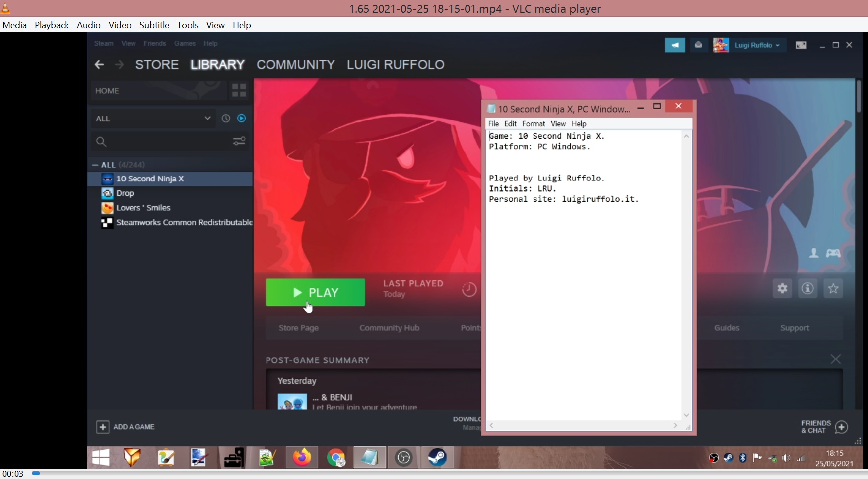Open the VLC Audio menu
The height and width of the screenshot is (479, 868).
coord(89,25)
